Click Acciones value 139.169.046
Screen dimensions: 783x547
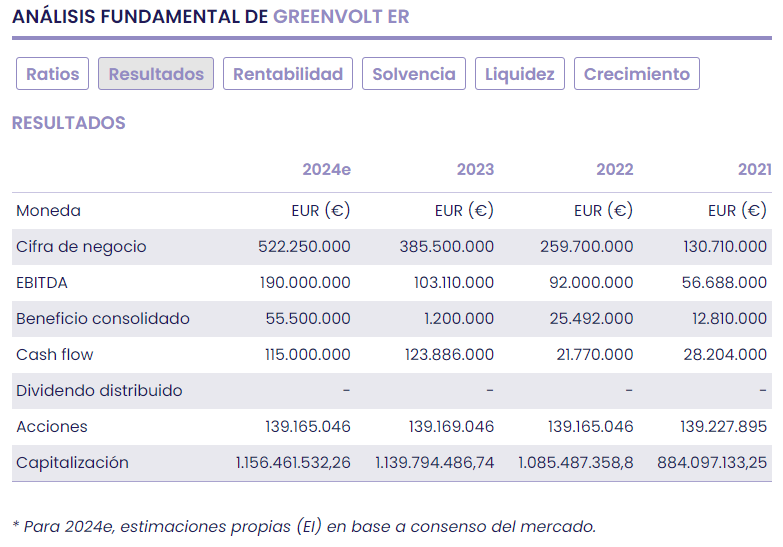point(451,427)
